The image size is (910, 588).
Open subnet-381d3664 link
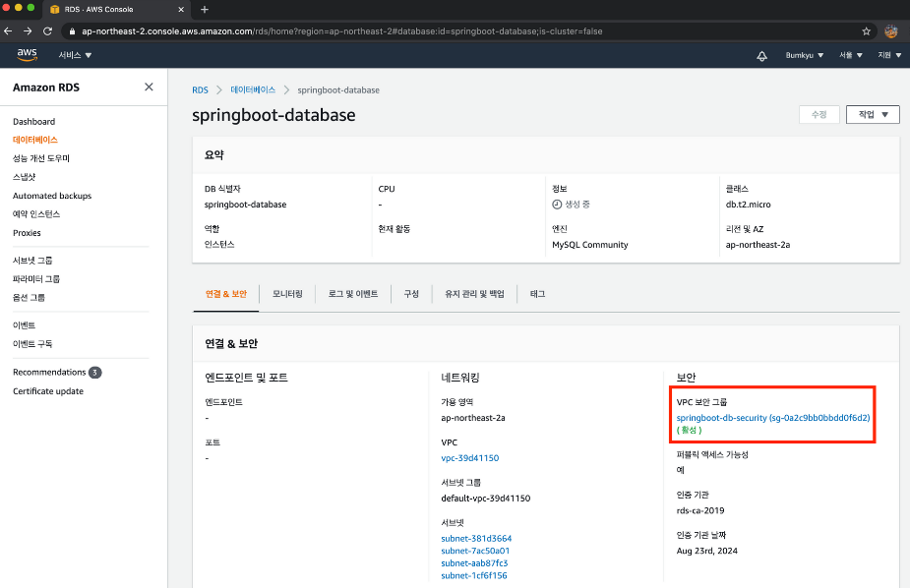click(x=476, y=539)
